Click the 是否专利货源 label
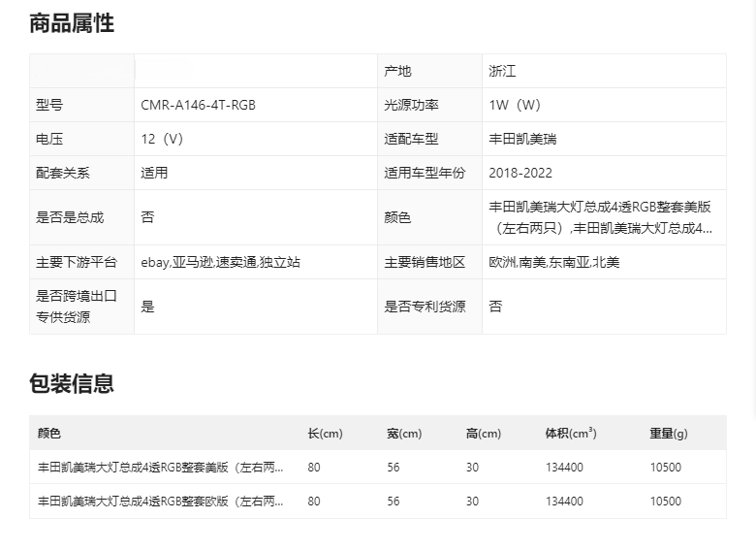Image resolution: width=756 pixels, height=551 pixels. [x=425, y=307]
